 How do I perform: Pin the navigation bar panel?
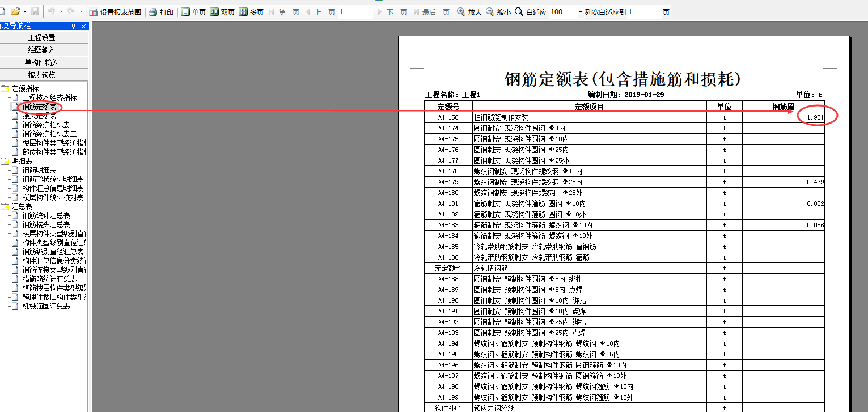[x=73, y=26]
